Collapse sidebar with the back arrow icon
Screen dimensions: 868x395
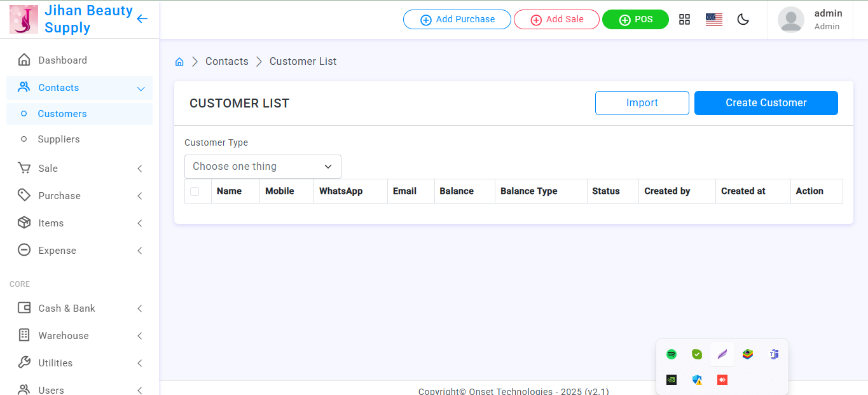point(142,19)
